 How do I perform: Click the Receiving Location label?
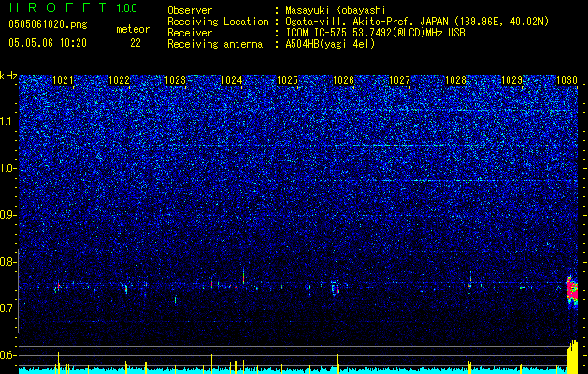218,22
